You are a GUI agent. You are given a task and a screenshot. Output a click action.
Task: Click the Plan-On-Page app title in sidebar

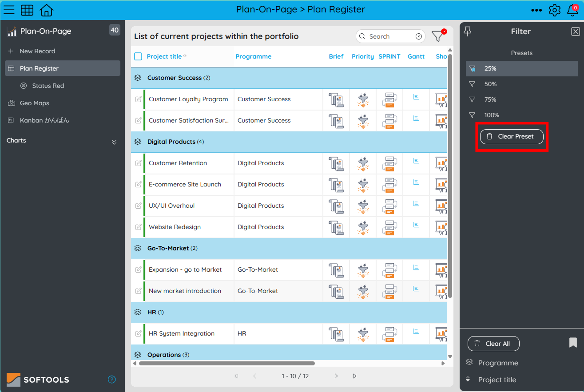45,31
